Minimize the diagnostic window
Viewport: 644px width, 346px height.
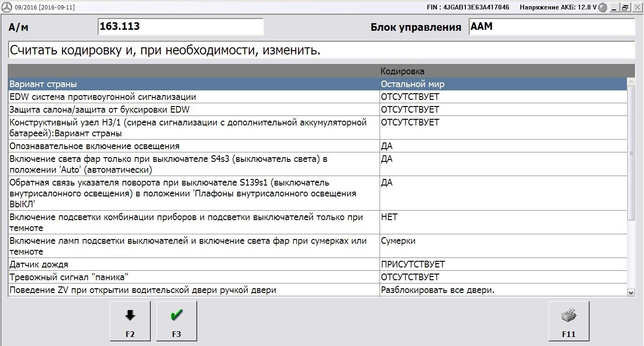(614, 8)
